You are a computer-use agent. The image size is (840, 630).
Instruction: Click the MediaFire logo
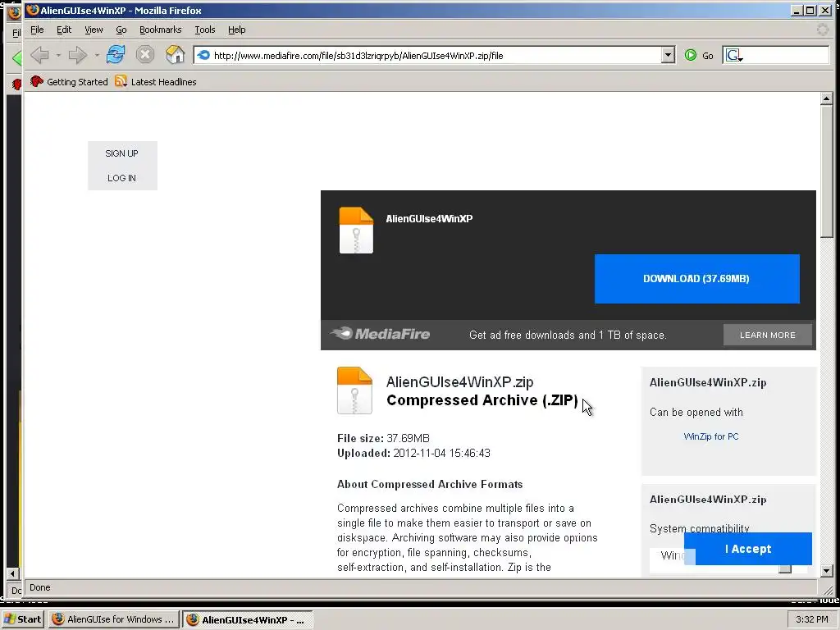(x=381, y=334)
